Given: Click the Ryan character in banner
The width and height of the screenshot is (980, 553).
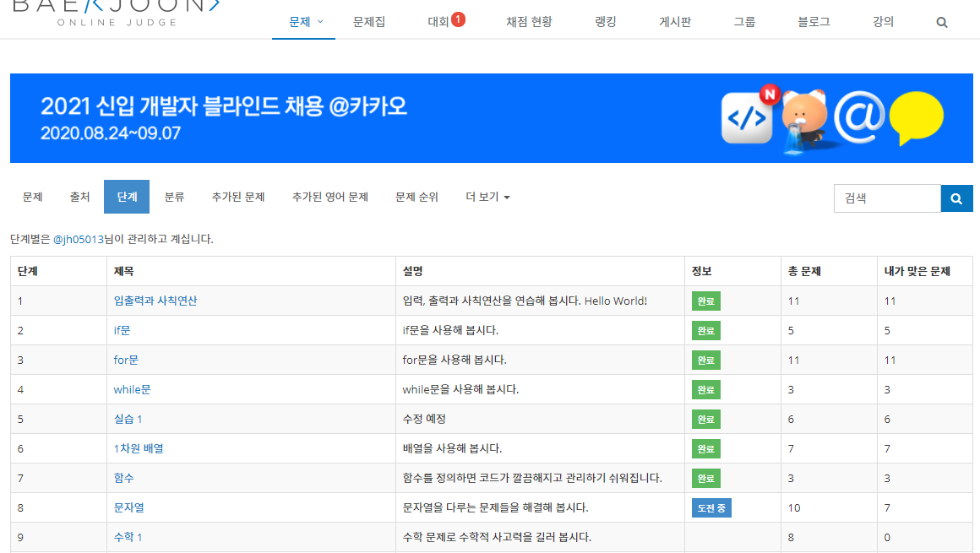Looking at the screenshot, I should tap(804, 120).
